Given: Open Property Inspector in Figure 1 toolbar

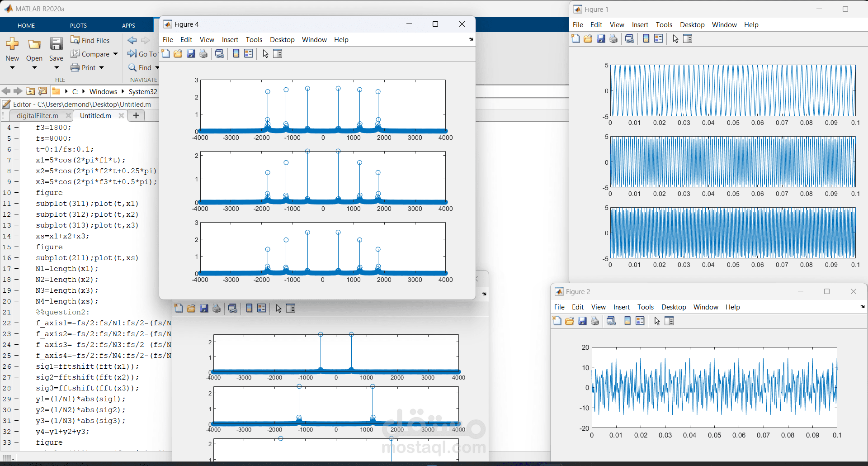Looking at the screenshot, I should [688, 39].
